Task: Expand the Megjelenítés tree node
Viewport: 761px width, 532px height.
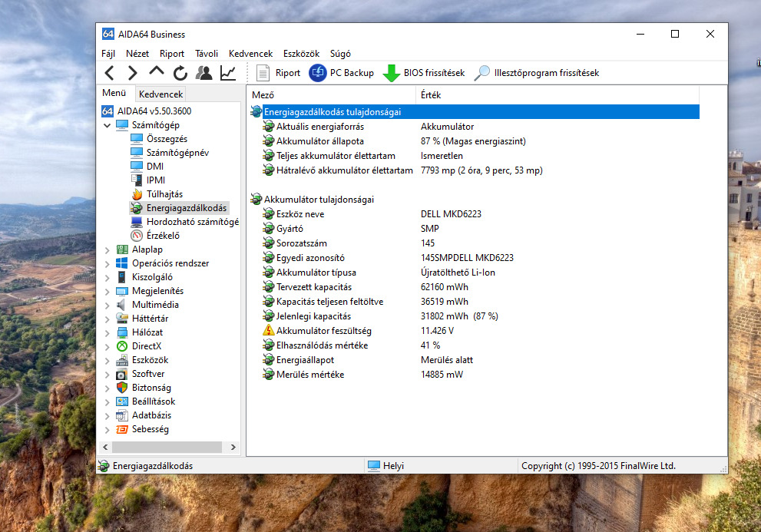Action: pos(108,291)
